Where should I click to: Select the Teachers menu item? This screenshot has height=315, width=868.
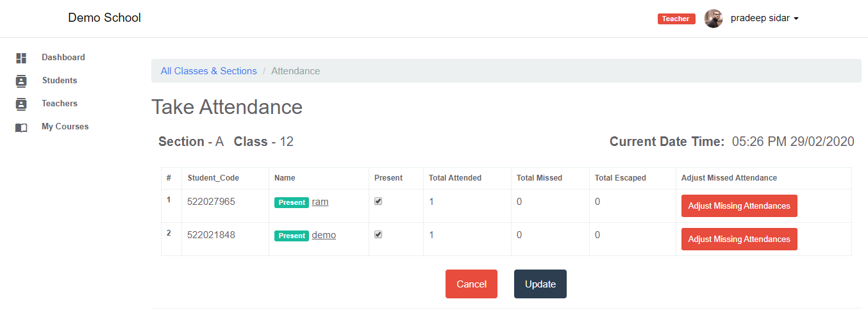[x=59, y=104]
